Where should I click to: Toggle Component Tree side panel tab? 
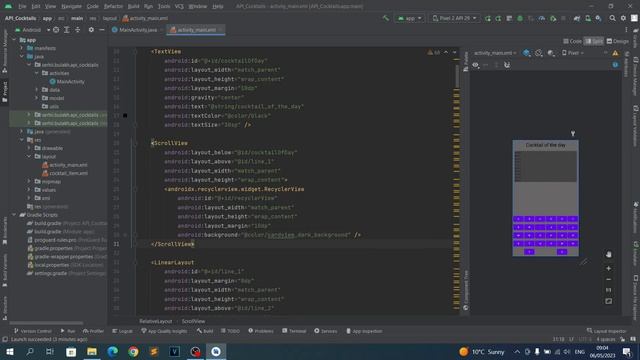(x=466, y=290)
